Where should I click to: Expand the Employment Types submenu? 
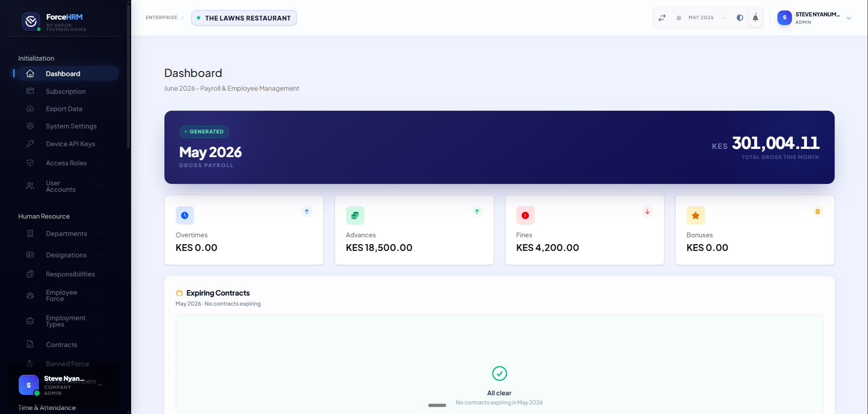pos(98,321)
